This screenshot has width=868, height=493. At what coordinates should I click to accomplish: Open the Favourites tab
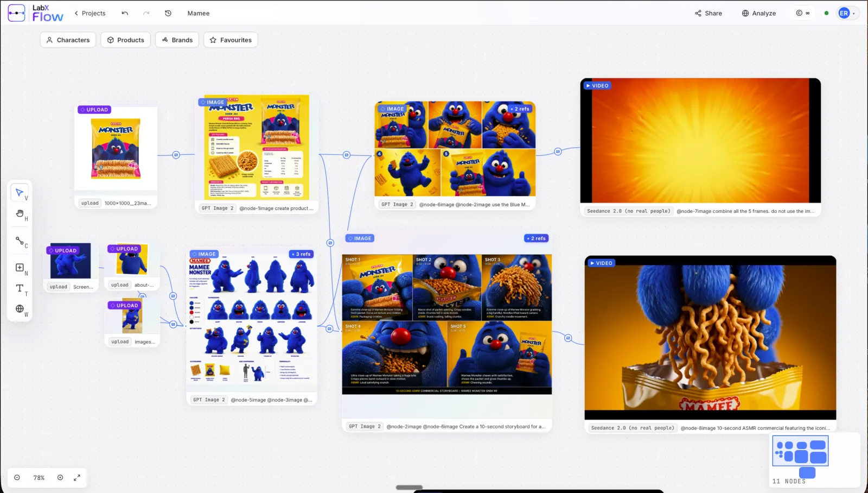(231, 40)
